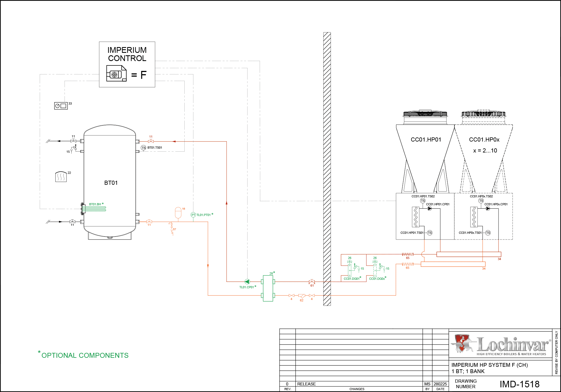Image resolution: width=561 pixels, height=392 pixels.
Task: Click the date cell '280225'
Action: tap(440, 384)
